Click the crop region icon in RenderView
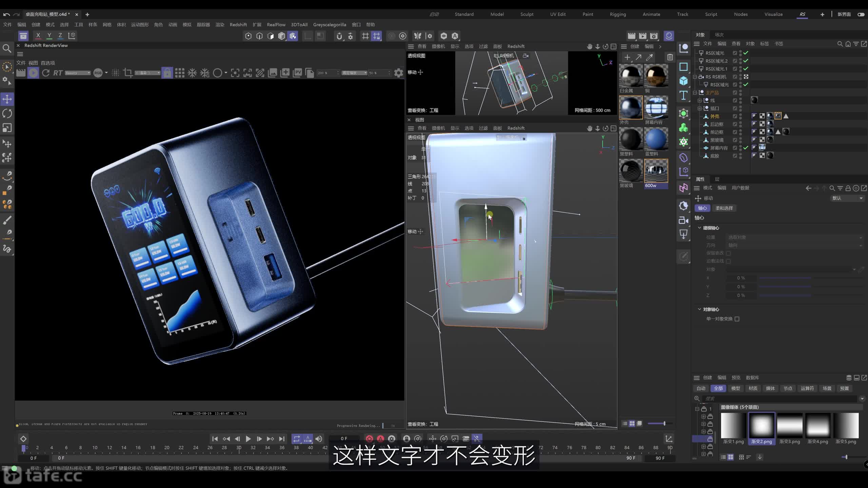The image size is (868, 488). [128, 73]
